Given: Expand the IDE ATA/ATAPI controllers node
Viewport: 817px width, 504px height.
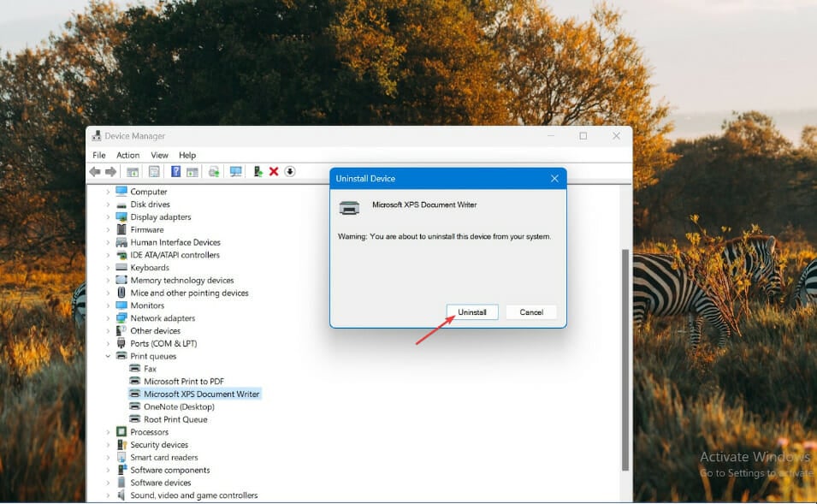Looking at the screenshot, I should [108, 255].
